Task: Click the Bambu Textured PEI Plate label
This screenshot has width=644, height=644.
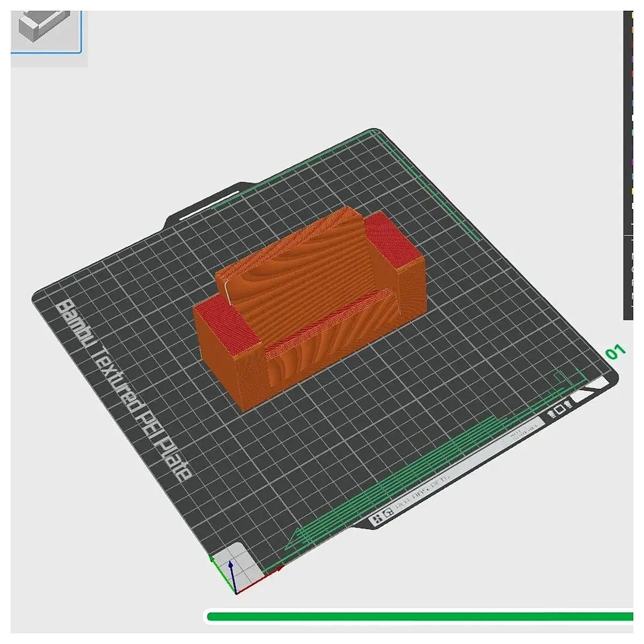Action: [123, 391]
